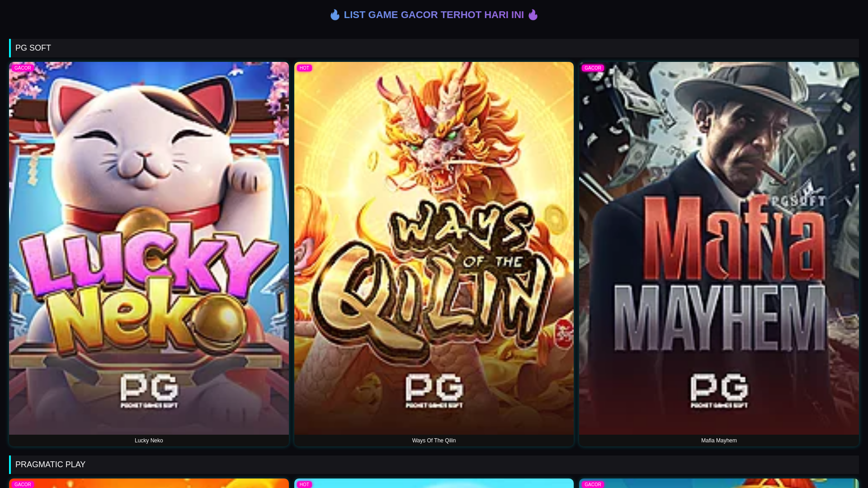This screenshot has height=488, width=868.
Task: Click the GACOR badge on Mafia Mayhem
Action: (593, 68)
